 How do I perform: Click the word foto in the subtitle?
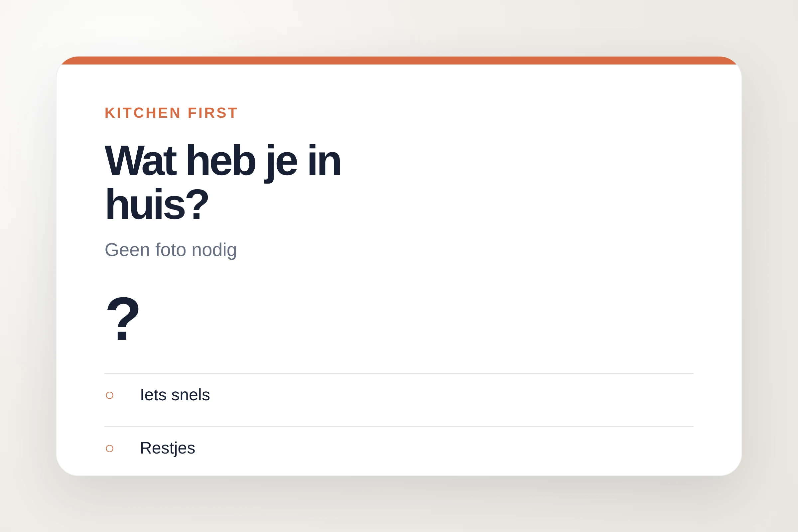tap(170, 250)
